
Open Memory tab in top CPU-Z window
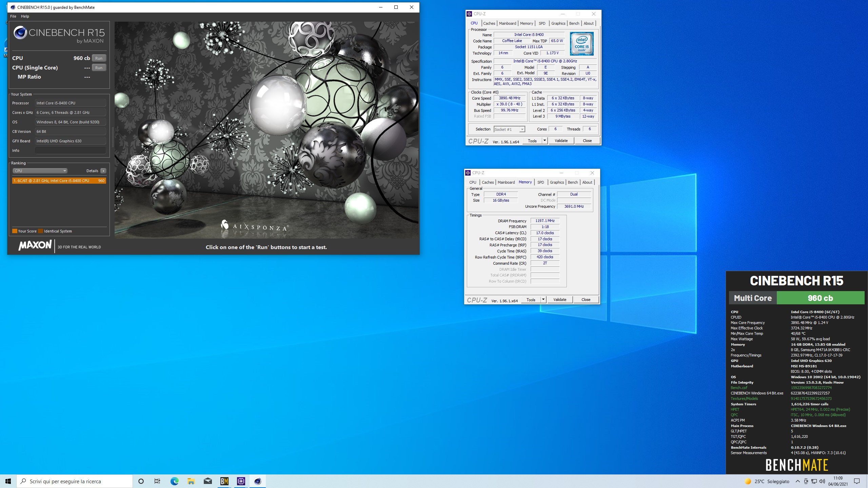pyautogui.click(x=526, y=23)
